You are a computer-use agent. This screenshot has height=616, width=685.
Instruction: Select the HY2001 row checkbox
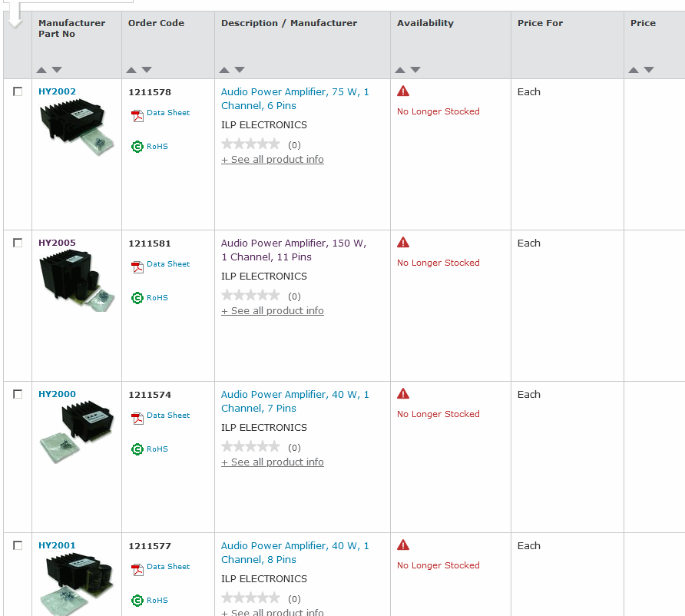18,545
